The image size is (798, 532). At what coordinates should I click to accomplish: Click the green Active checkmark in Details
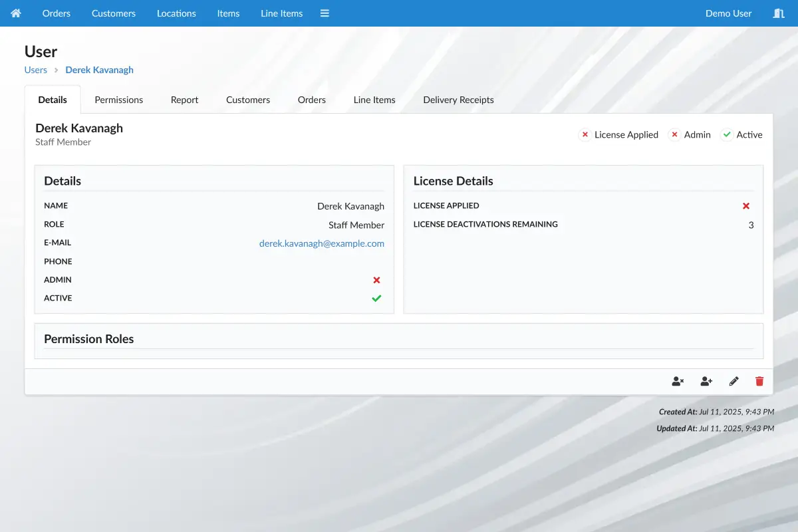point(376,299)
